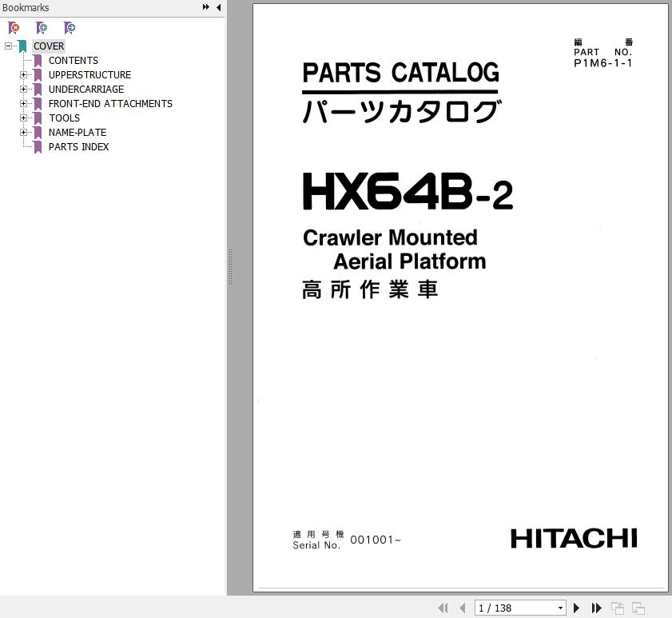Click the delete bookmark icon
This screenshot has height=618, width=672.
coord(14,28)
